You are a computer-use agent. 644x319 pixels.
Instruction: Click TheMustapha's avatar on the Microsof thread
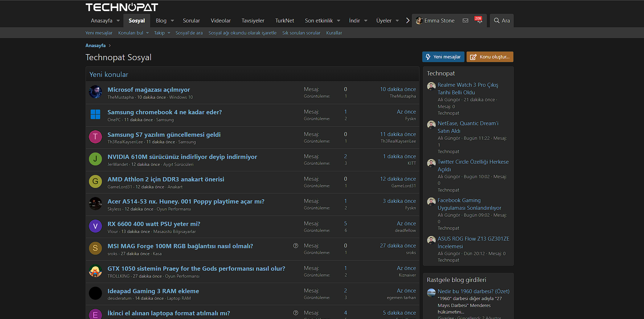(x=95, y=92)
